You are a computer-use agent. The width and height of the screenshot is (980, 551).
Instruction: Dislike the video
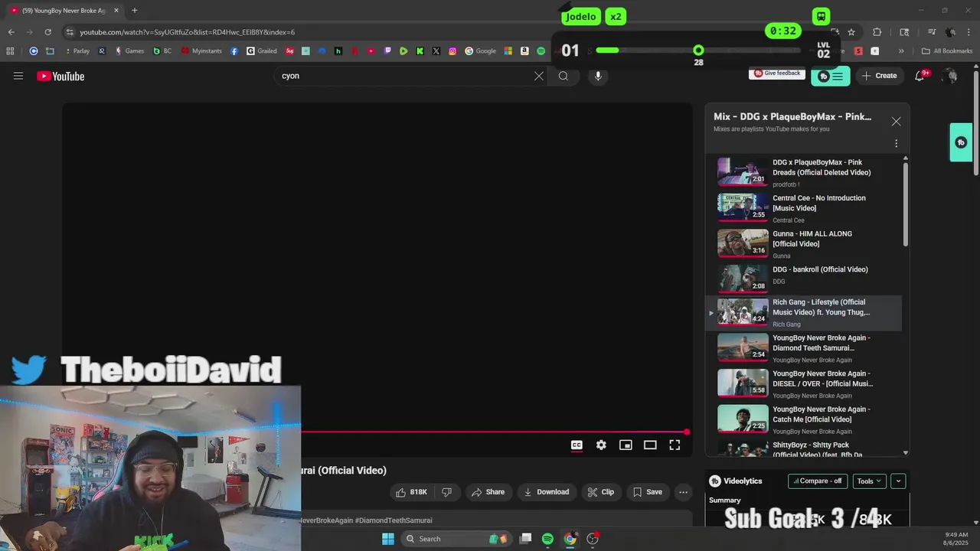pos(447,492)
